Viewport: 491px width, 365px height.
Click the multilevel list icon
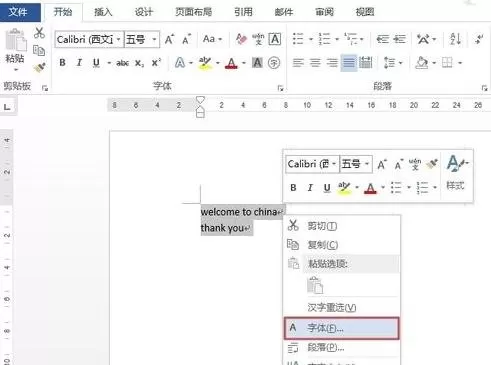(x=350, y=39)
